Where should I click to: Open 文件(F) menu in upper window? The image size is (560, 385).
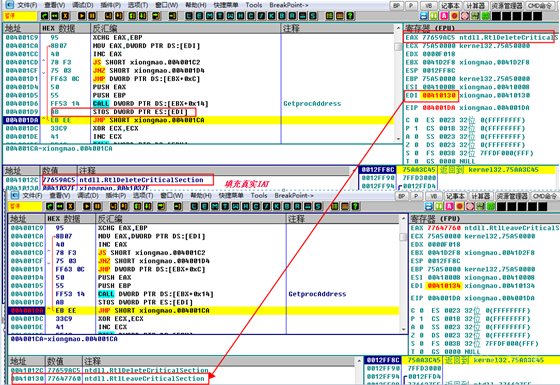[27, 5]
